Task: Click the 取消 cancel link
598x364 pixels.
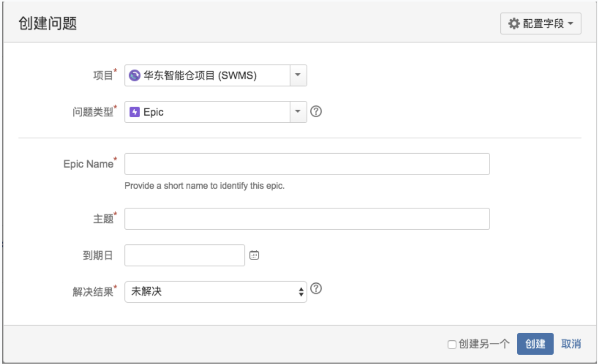Action: [x=571, y=344]
